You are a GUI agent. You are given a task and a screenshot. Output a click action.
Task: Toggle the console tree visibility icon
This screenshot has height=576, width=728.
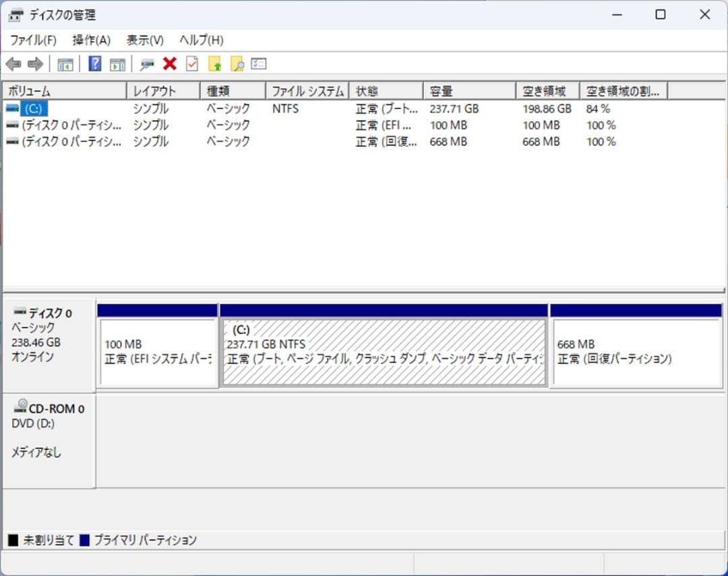65,63
